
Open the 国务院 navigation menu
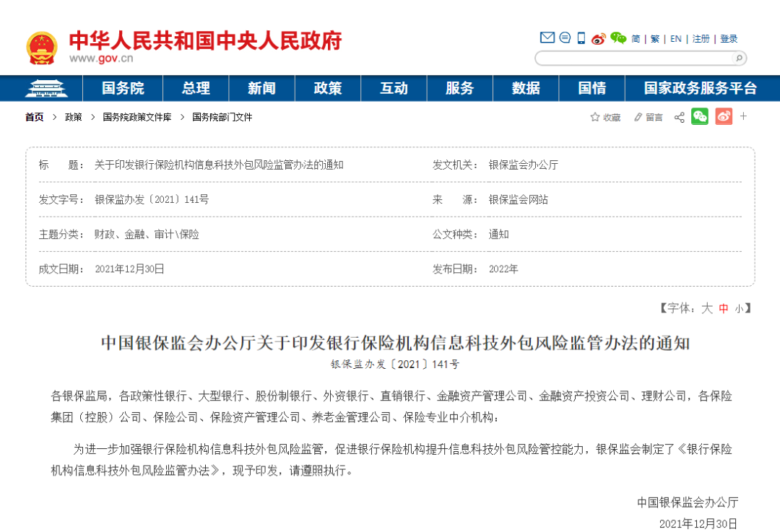point(123,88)
